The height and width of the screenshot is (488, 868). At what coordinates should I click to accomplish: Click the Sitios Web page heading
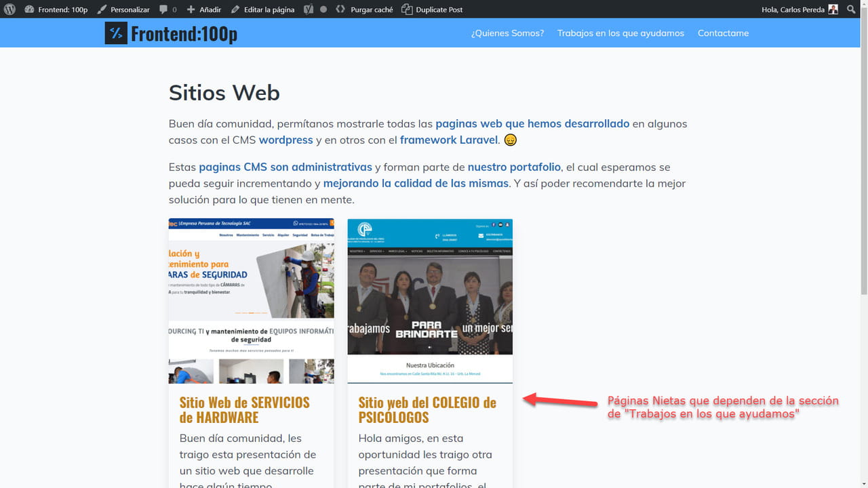(224, 92)
